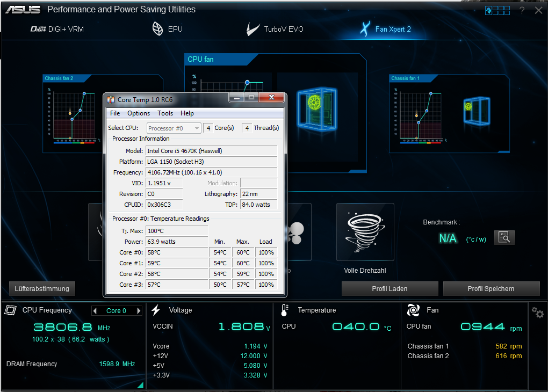Go to next core with right arrow

click(139, 310)
